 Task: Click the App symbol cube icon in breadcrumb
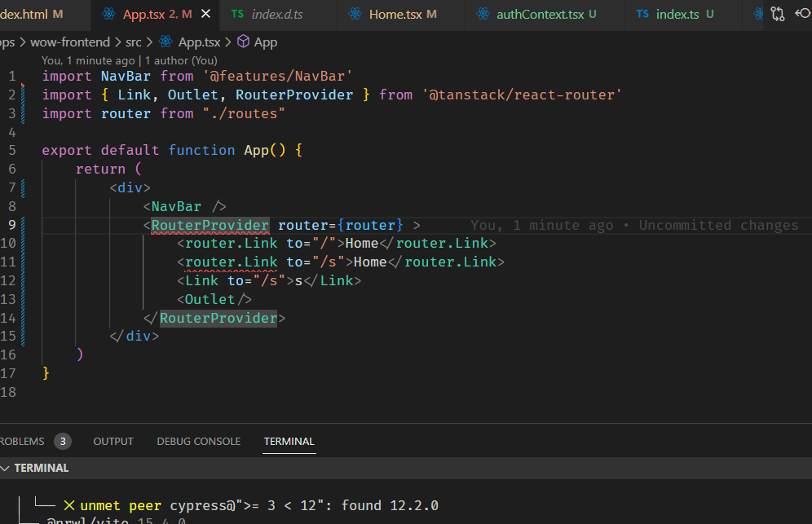[243, 42]
